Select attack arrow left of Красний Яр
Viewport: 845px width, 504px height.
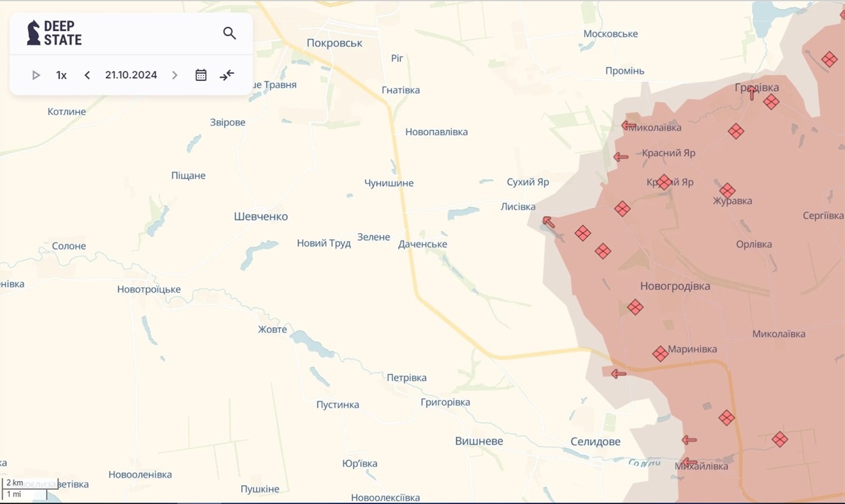coord(621,157)
